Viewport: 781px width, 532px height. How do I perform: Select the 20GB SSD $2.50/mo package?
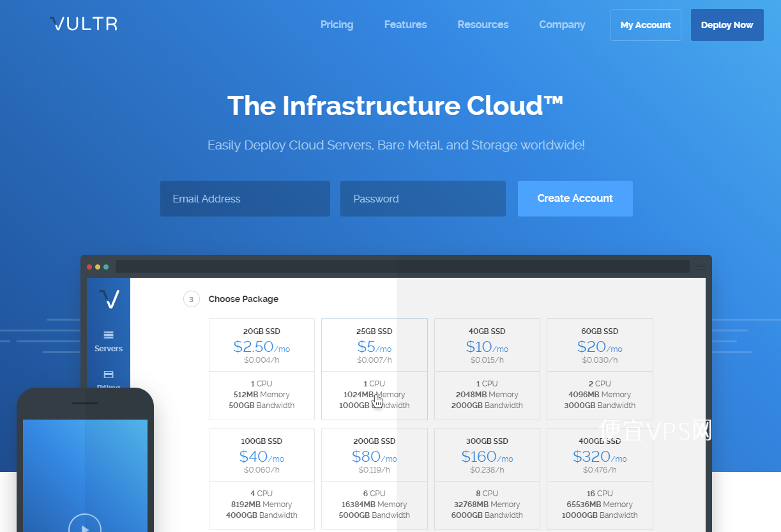click(x=262, y=369)
